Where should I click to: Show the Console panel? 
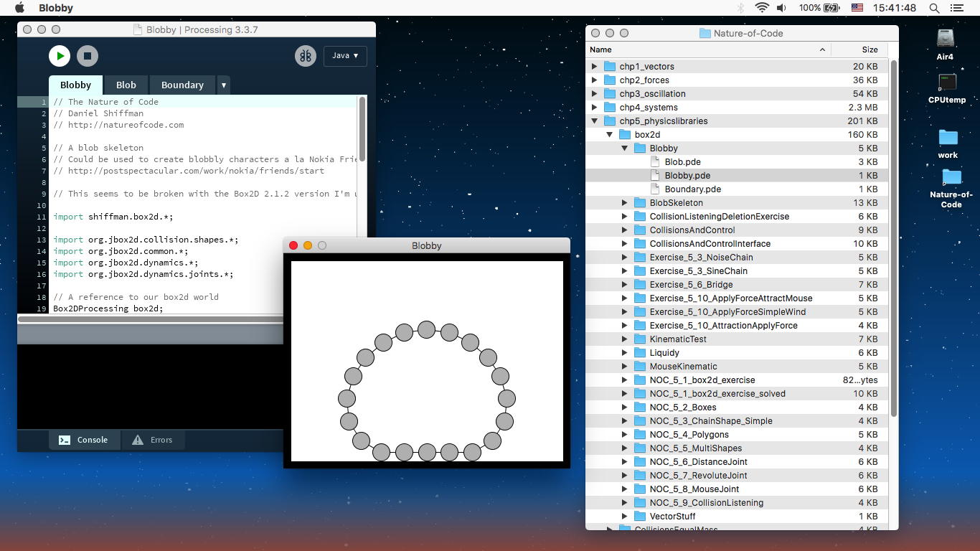tap(83, 440)
